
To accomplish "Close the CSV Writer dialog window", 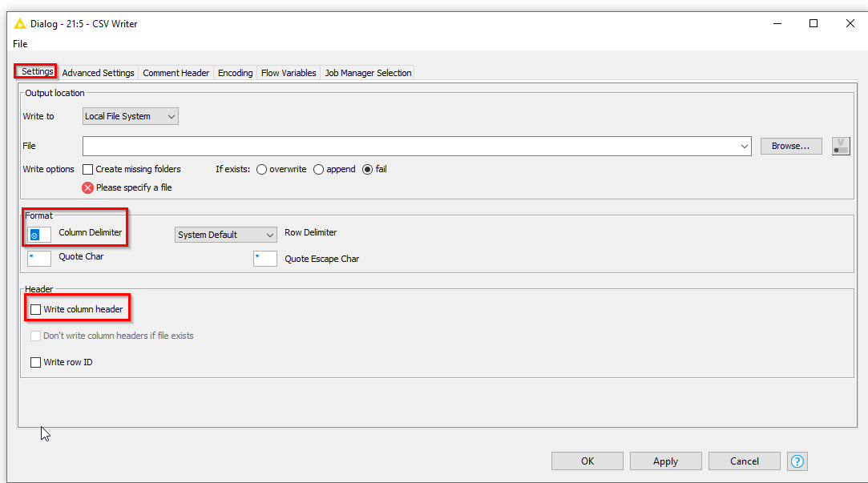I will (x=850, y=23).
